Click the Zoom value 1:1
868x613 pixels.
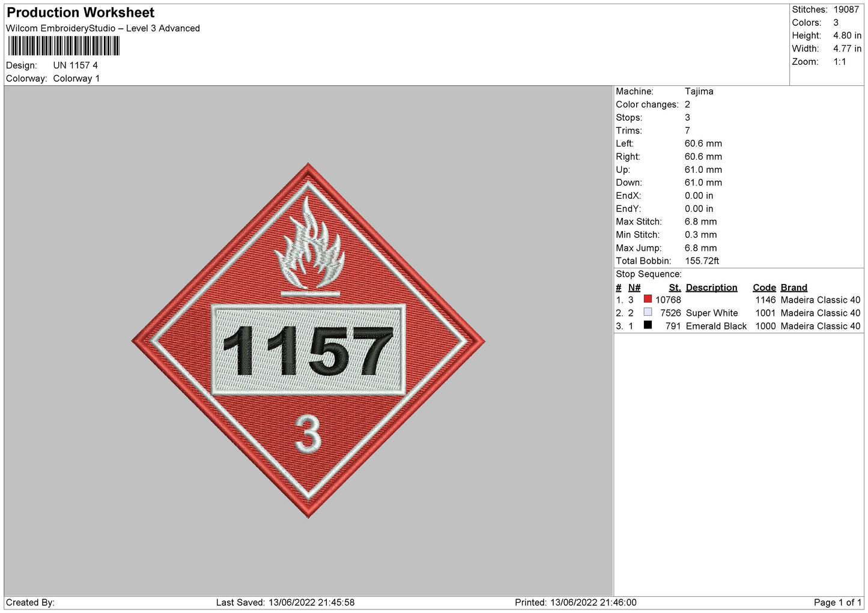coord(840,62)
